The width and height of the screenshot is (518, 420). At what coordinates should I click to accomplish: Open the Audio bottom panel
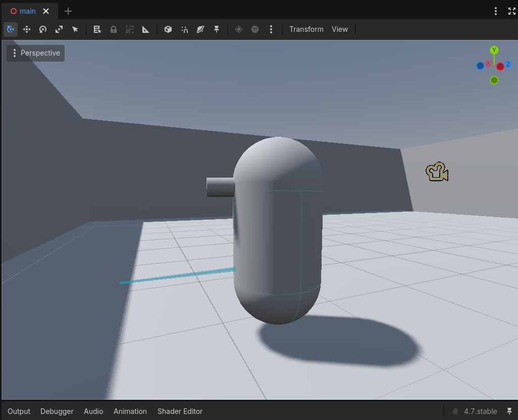[93, 411]
